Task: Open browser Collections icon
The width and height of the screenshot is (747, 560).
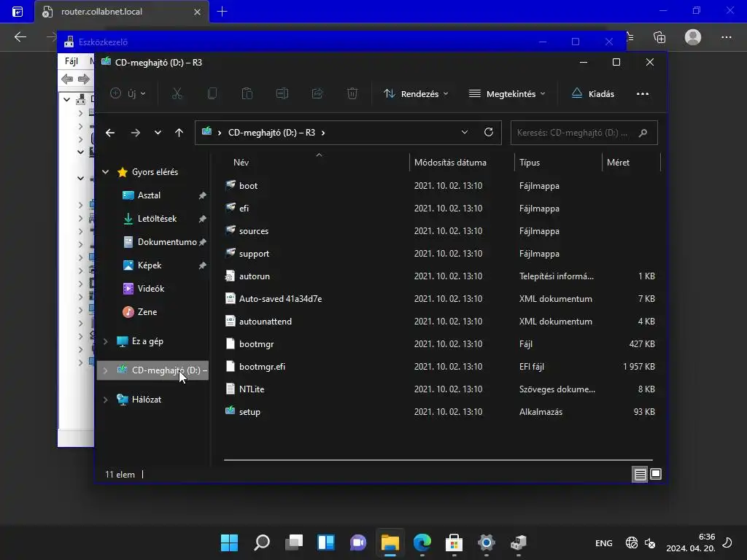Action: [x=659, y=37]
